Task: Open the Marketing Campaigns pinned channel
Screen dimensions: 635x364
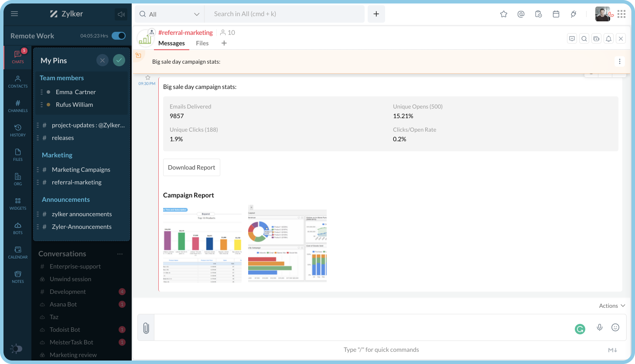Action: click(x=81, y=170)
